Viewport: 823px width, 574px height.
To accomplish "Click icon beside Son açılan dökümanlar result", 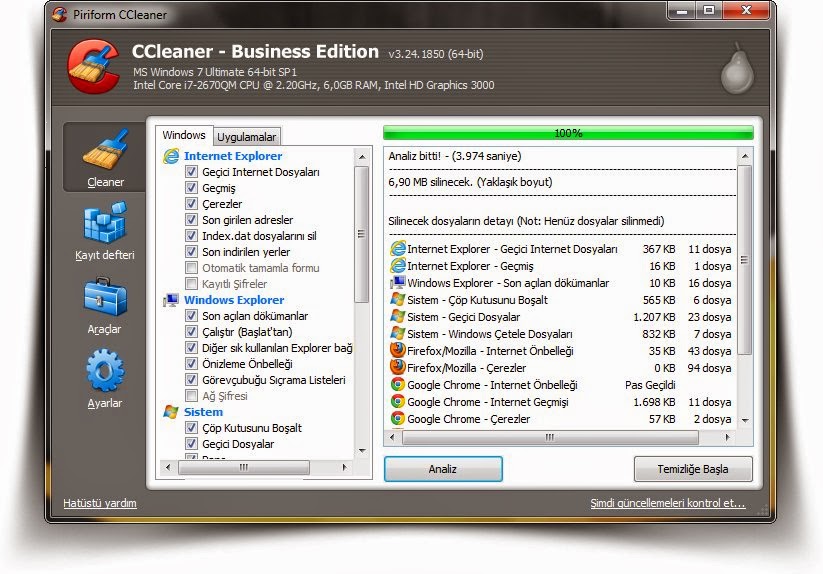I will pyautogui.click(x=398, y=283).
